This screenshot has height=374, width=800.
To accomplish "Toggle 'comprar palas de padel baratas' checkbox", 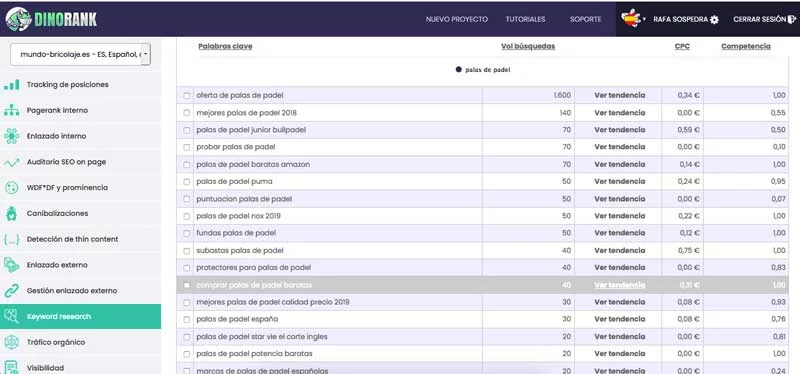I will 187,285.
